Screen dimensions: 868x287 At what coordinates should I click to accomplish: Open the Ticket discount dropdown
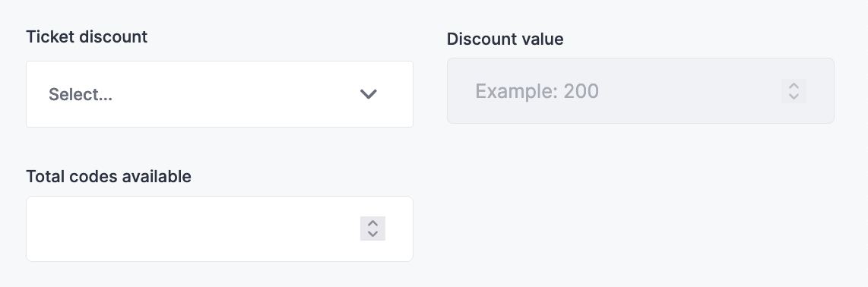pyautogui.click(x=219, y=94)
